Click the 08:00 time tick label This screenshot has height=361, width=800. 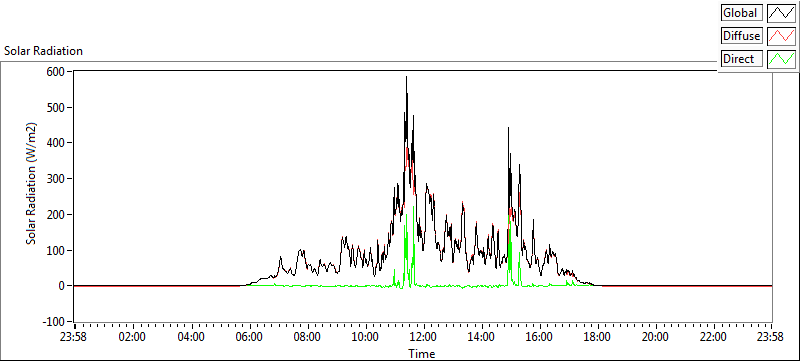(307, 337)
